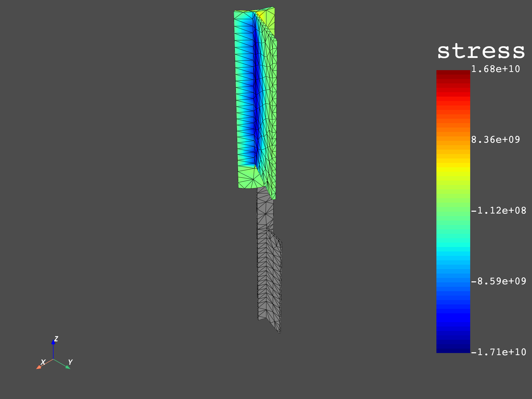Click the Z axis of orientation widget

point(53,349)
